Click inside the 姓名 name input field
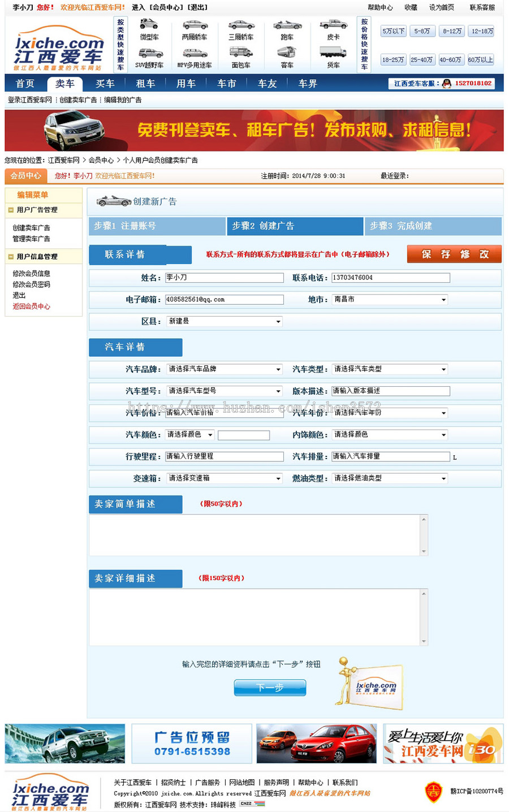The height and width of the screenshot is (812, 509). click(225, 278)
